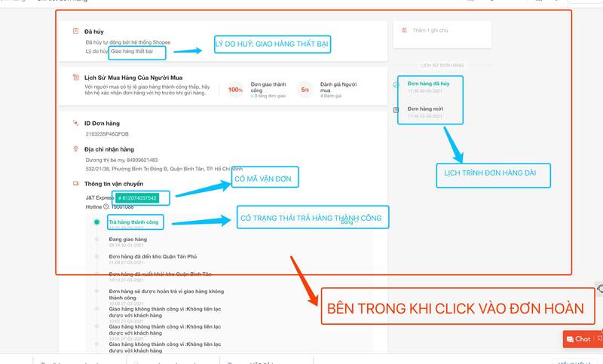
Task: Click the order ID 2103235P46QFQB text
Action: tap(112, 134)
